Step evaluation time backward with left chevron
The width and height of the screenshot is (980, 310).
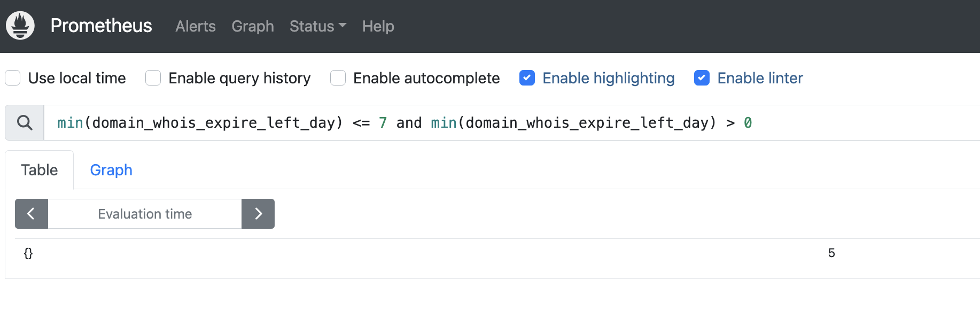click(x=31, y=214)
